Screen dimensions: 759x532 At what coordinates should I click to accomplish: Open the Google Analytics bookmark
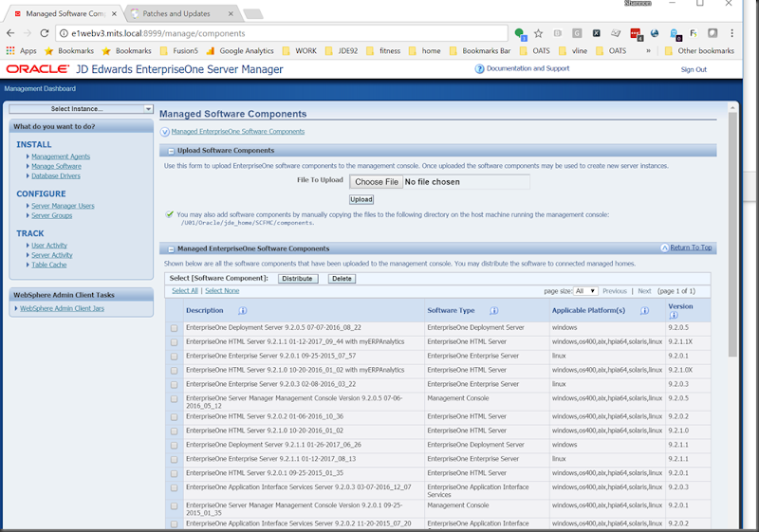(x=240, y=51)
